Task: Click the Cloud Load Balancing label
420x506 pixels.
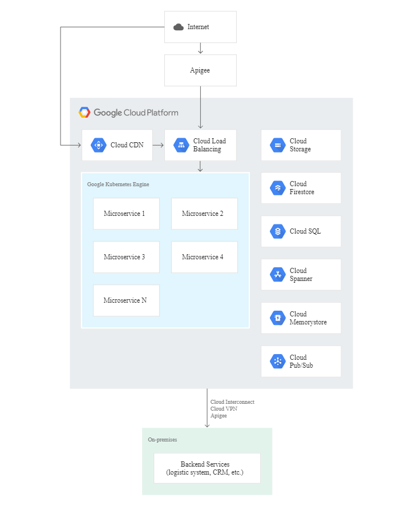Action: pyautogui.click(x=209, y=145)
